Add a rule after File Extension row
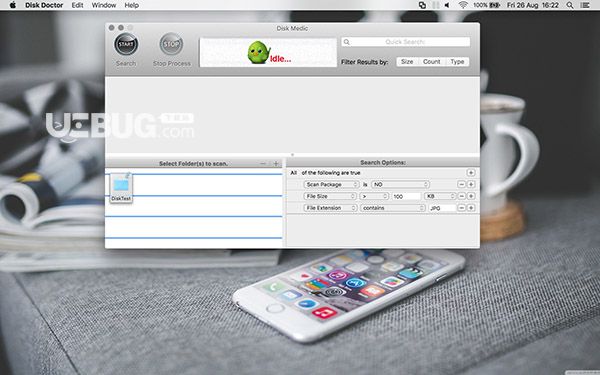This screenshot has height=375, width=600. pos(471,208)
